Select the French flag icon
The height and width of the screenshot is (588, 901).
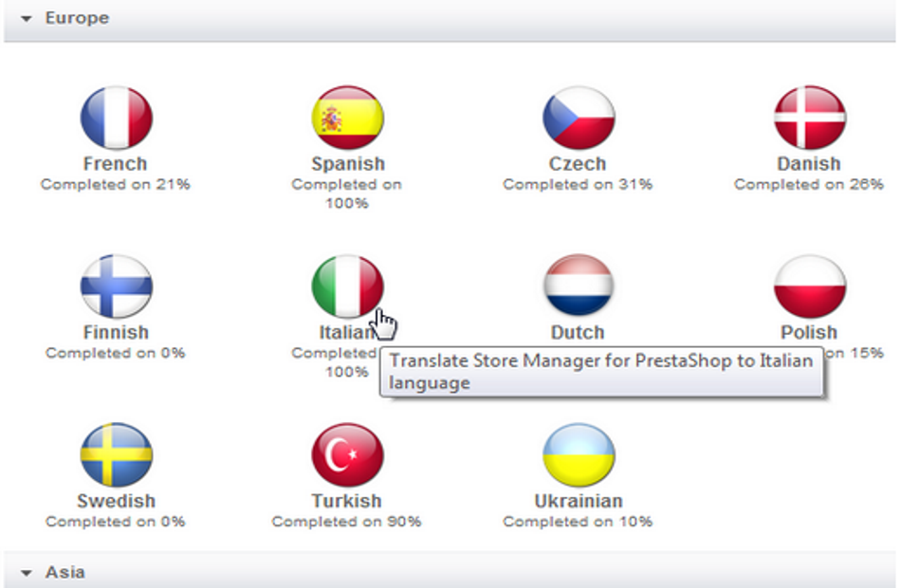116,118
